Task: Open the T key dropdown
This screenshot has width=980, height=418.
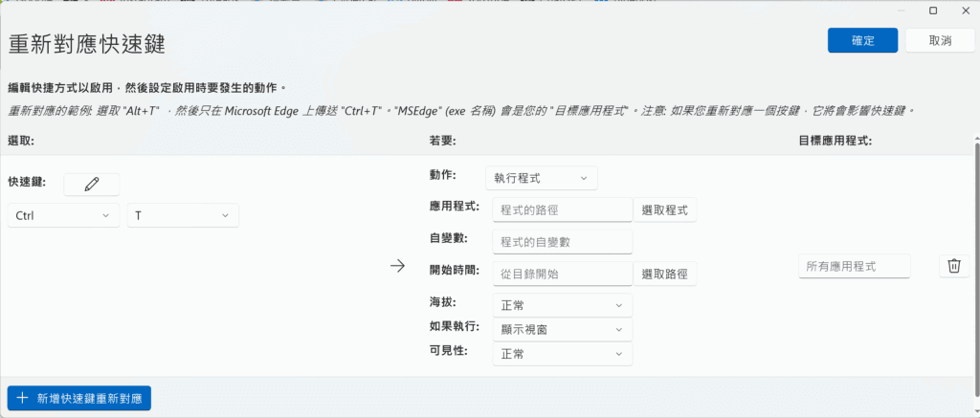Action: coord(183,216)
